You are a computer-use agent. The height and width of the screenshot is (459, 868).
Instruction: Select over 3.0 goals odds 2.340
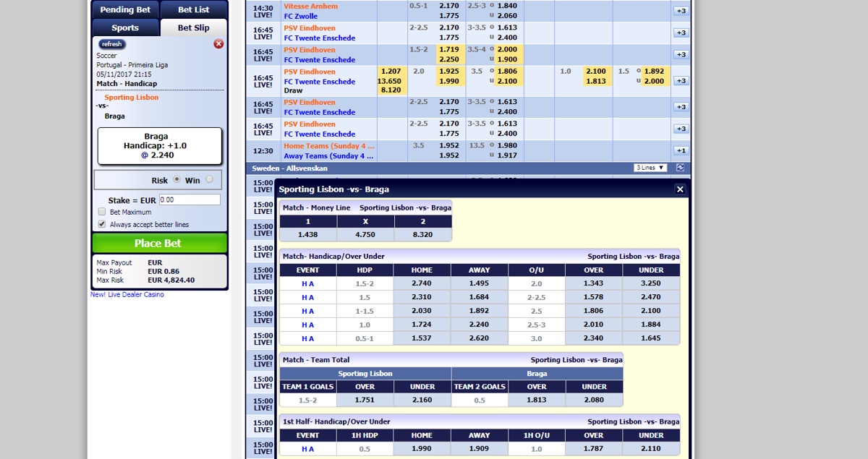(x=593, y=338)
